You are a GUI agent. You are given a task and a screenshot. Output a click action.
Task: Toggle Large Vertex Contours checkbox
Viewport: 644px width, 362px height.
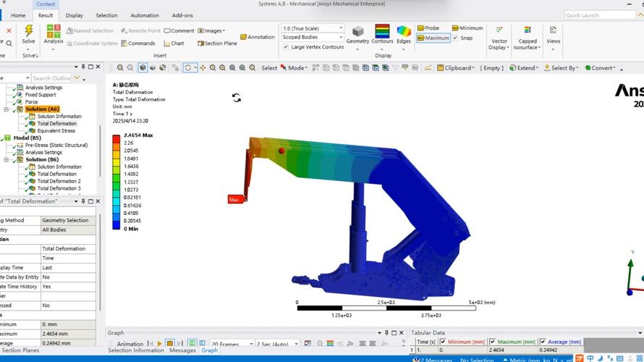(x=286, y=47)
